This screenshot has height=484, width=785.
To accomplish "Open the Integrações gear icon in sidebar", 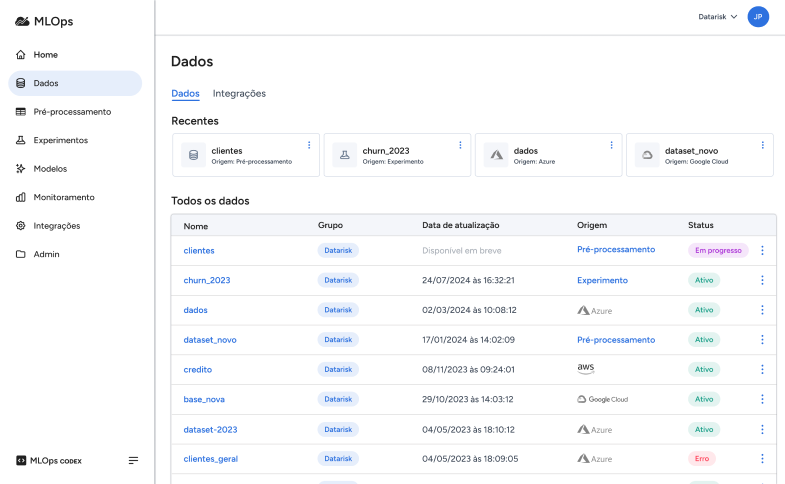I will [x=21, y=226].
